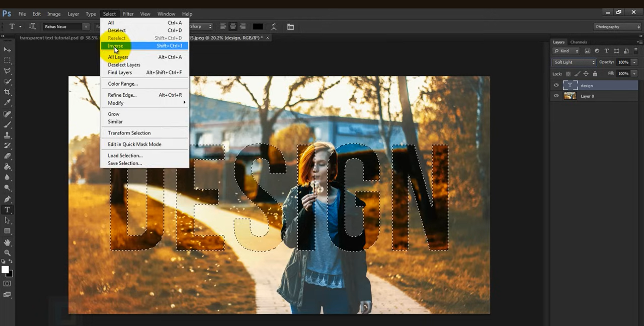644x326 pixels.
Task: Switch to the Channels tab
Action: [x=579, y=42]
